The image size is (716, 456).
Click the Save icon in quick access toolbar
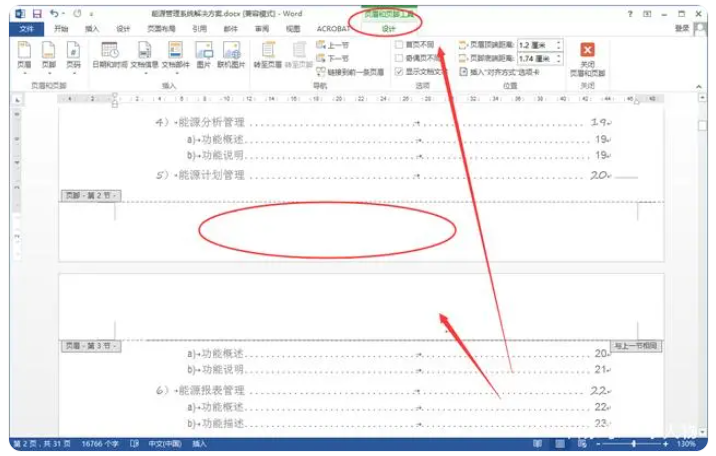point(37,15)
